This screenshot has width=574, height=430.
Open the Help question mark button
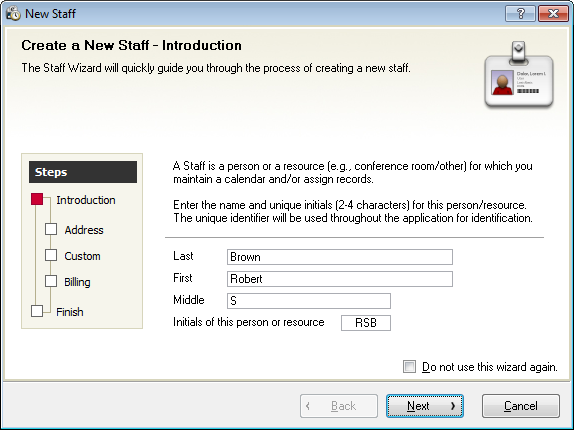[520, 14]
